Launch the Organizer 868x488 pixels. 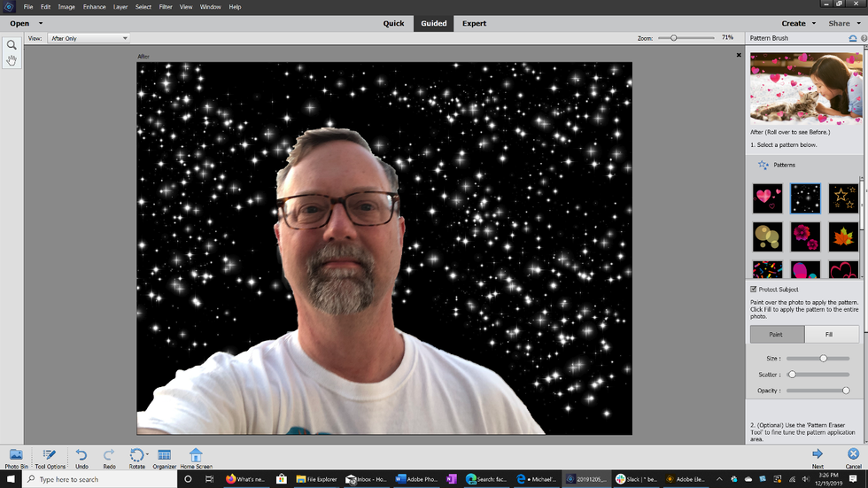point(164,456)
